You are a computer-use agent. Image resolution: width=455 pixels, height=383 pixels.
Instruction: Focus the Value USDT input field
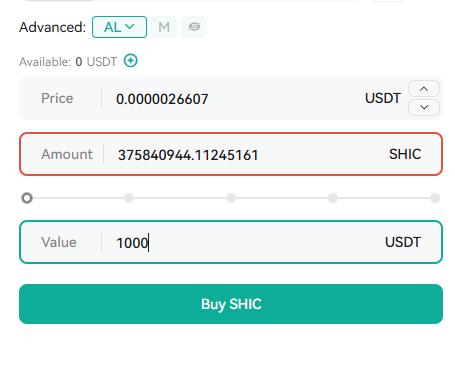231,242
